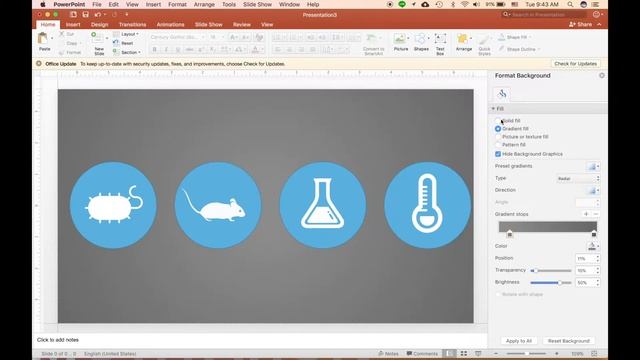640x360 pixels.
Task: Toggle Bold text formatting
Action: [x=154, y=50]
